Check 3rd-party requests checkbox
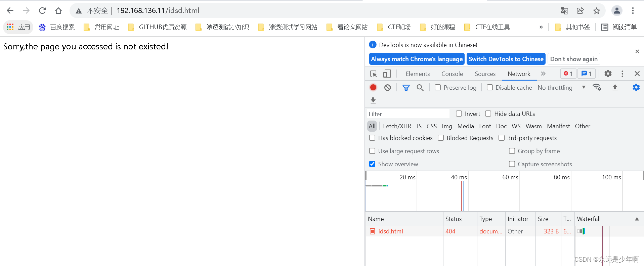644x266 pixels. pos(502,138)
